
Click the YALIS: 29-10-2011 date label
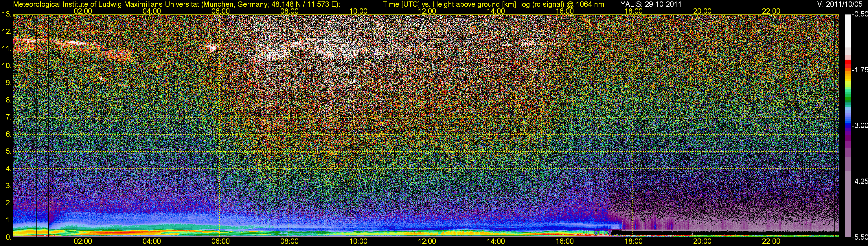click(x=651, y=4)
